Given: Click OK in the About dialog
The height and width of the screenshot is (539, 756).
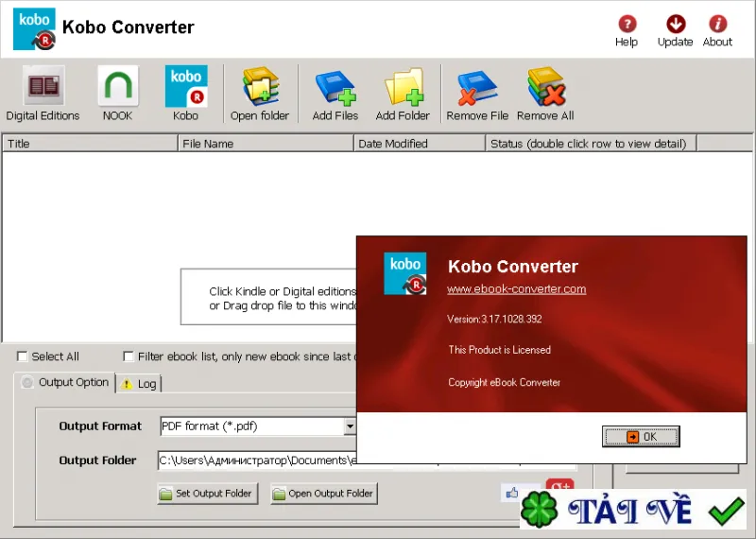Looking at the screenshot, I should pos(641,437).
